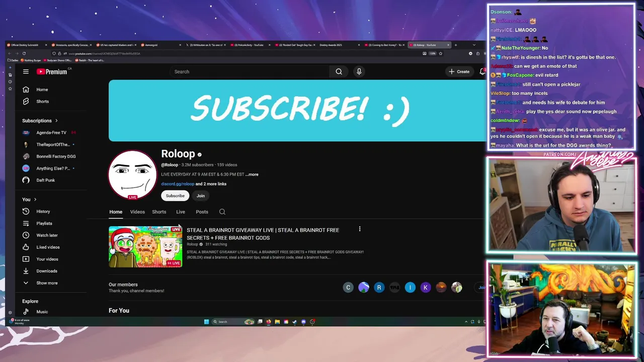Image resolution: width=644 pixels, height=362 pixels.
Task: Join the Roloop channel membership
Action: 201,196
